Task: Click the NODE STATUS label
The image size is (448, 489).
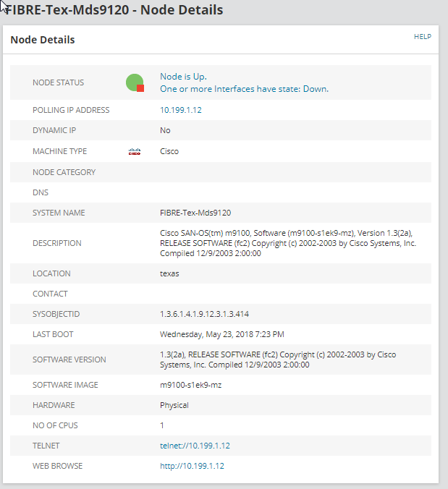Action: [59, 82]
